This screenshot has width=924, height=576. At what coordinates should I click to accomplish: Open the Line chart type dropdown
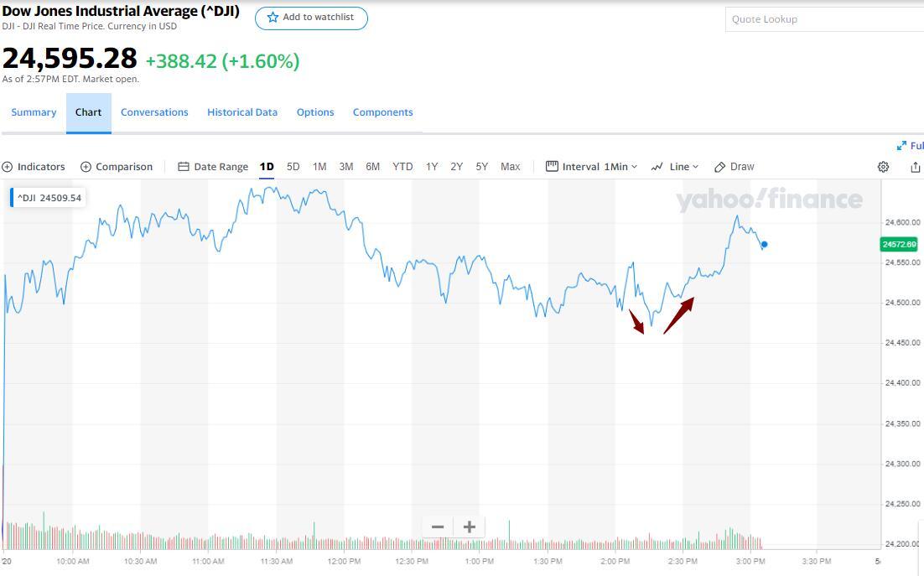pos(675,167)
